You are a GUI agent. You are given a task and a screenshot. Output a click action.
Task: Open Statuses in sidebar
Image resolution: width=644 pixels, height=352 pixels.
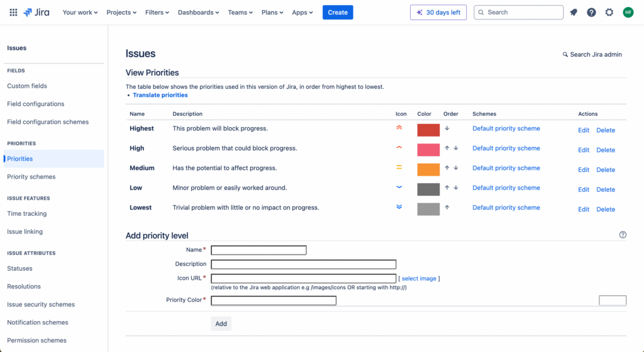(x=19, y=268)
